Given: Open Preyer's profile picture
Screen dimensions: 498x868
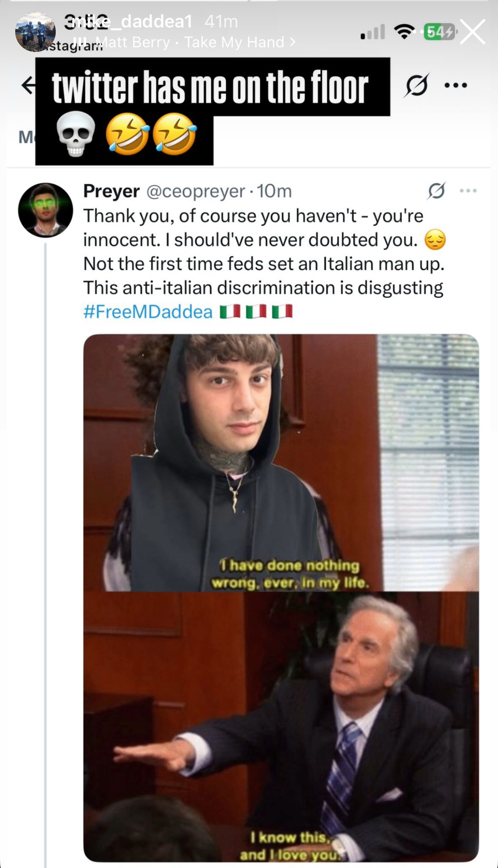Looking at the screenshot, I should coord(45,210).
